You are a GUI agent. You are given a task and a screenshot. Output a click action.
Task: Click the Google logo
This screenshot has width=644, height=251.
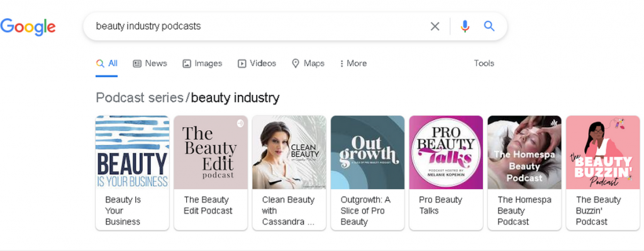click(x=28, y=27)
